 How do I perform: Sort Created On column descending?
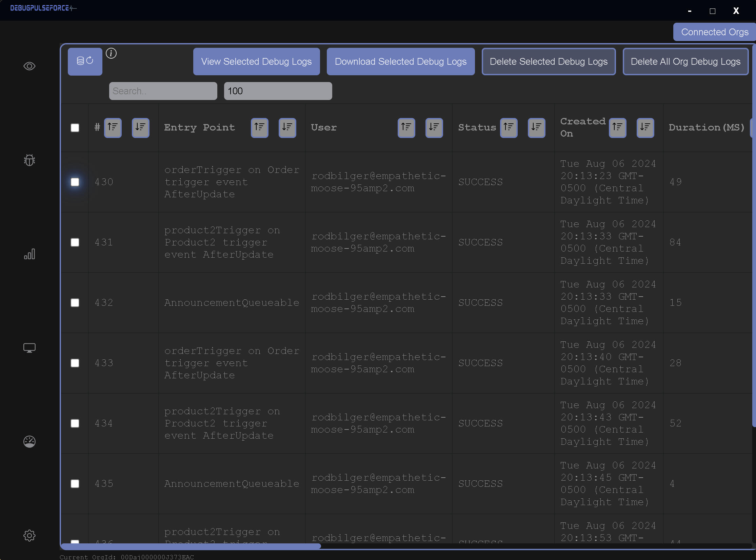click(645, 127)
